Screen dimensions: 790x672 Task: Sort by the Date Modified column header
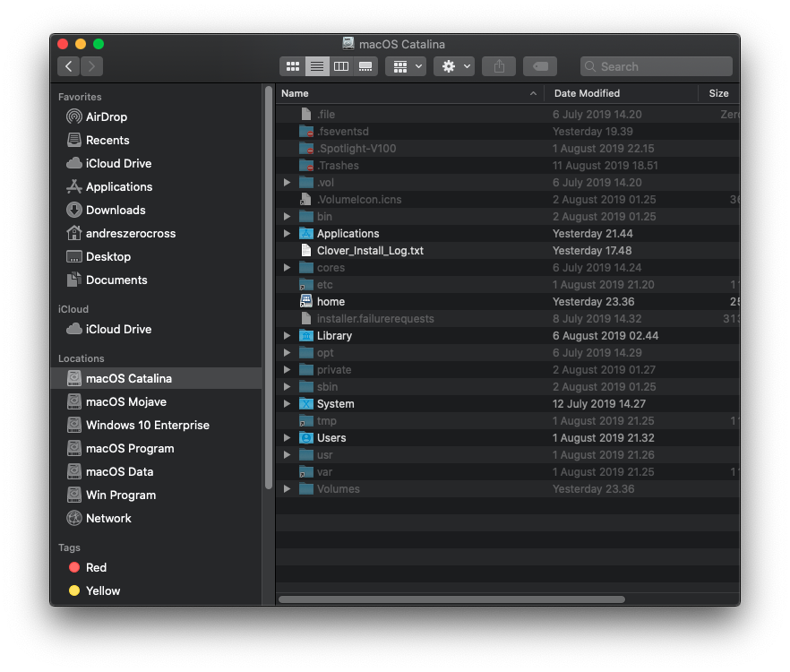click(x=622, y=93)
